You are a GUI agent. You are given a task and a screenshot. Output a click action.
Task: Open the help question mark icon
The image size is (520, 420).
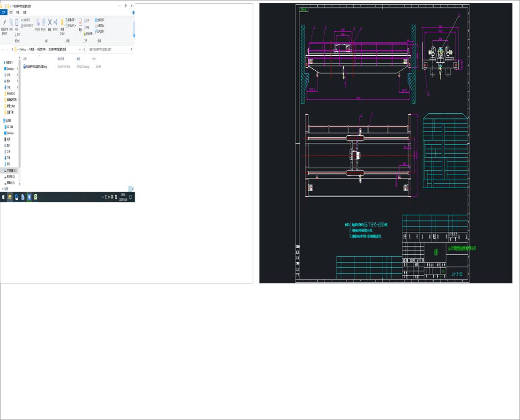133,13
